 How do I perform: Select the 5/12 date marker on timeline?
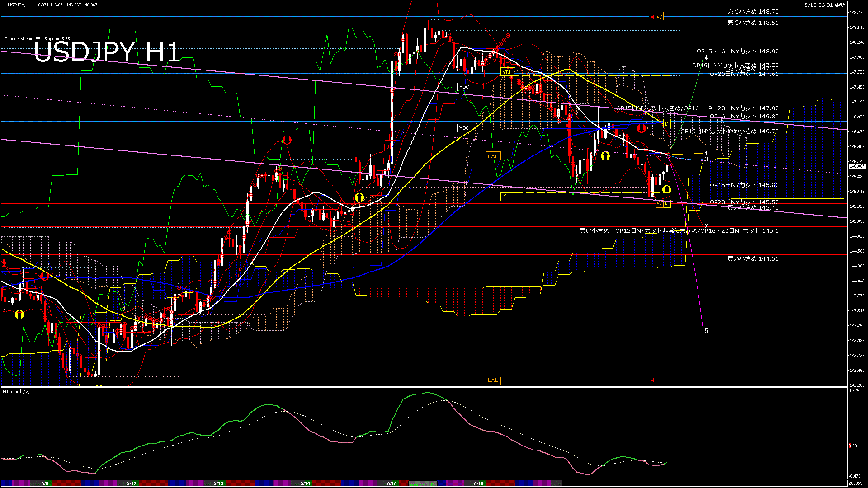[132, 483]
